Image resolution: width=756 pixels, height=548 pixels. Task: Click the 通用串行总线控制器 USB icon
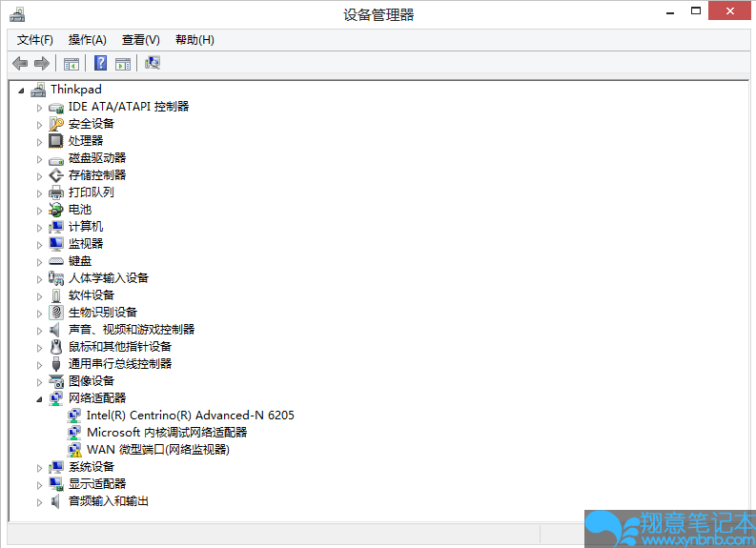coord(56,364)
